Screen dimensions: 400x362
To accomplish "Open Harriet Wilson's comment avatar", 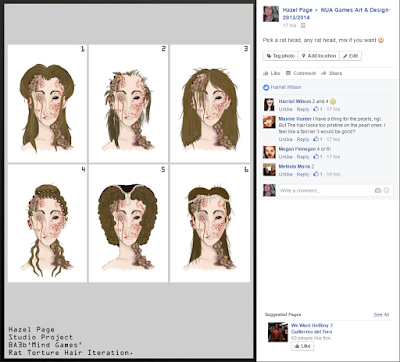I will (269, 105).
